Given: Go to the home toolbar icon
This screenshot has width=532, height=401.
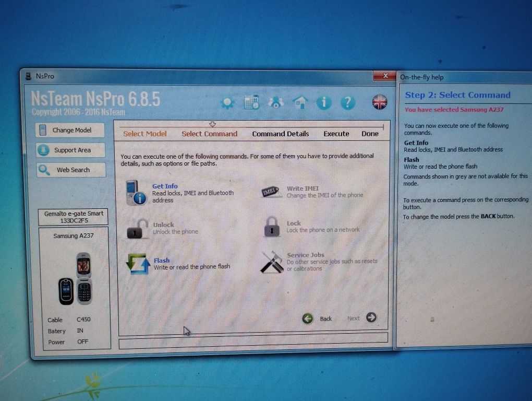Looking at the screenshot, I should pyautogui.click(x=300, y=102).
